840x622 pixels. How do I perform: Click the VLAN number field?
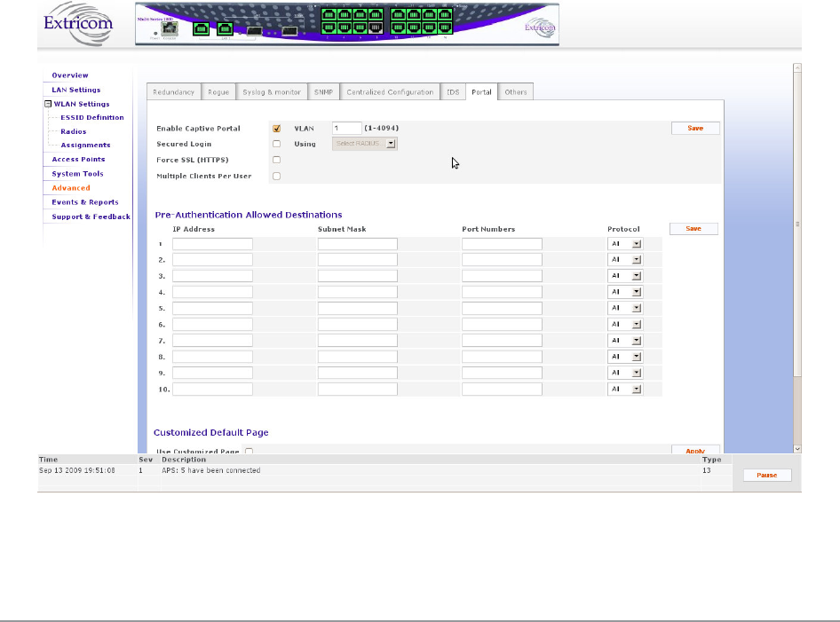coord(346,129)
